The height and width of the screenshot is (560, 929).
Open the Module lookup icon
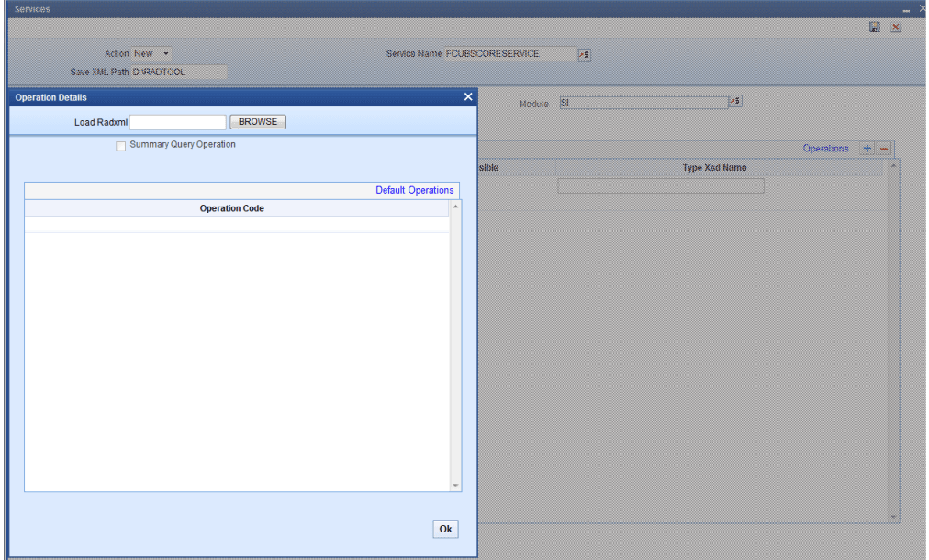pyautogui.click(x=735, y=101)
